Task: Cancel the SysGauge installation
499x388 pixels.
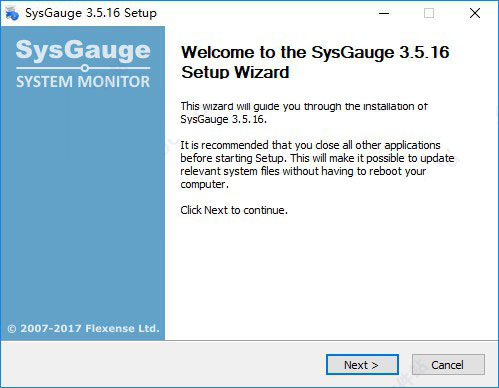Action: 448,365
